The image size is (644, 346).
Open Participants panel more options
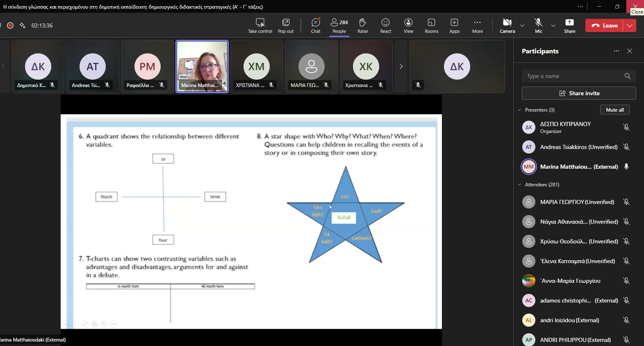(616, 51)
